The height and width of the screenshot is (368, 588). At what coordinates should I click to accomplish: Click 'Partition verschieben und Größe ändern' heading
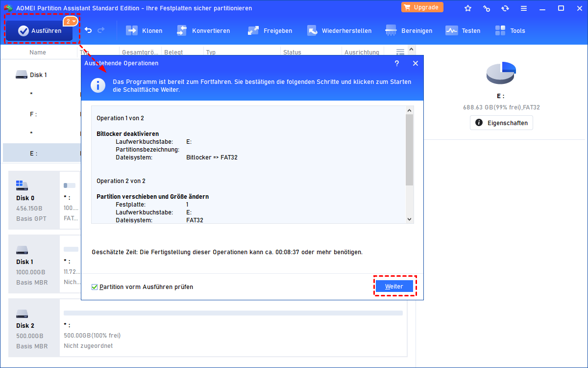click(153, 197)
